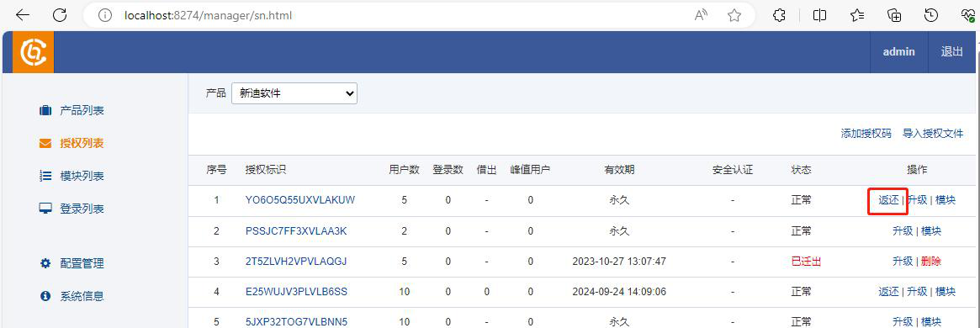
Task: Select the 授权列表 envelope icon
Action: pos(45,144)
